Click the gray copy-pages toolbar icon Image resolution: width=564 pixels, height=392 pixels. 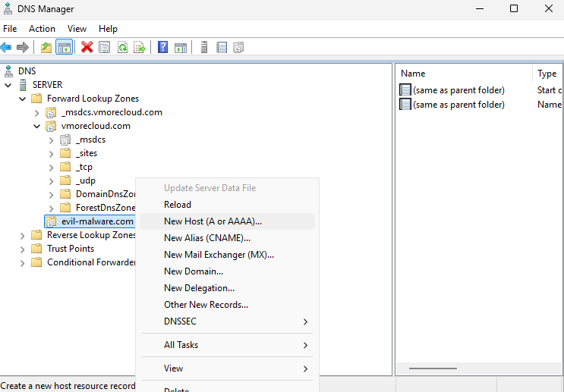(238, 47)
